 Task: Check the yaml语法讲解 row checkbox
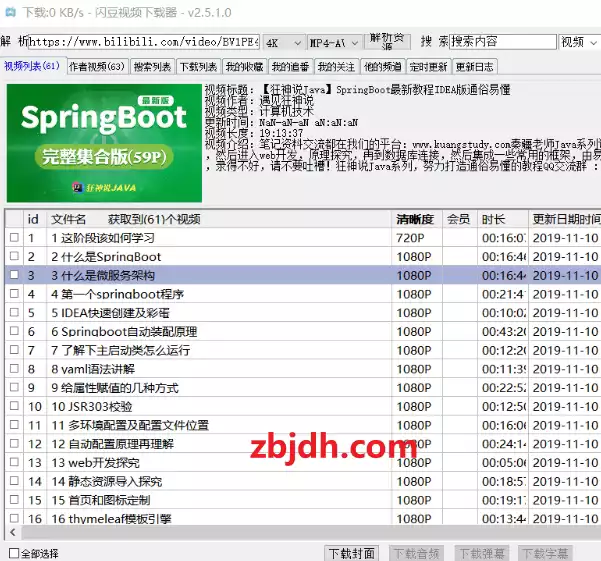[x=14, y=368]
